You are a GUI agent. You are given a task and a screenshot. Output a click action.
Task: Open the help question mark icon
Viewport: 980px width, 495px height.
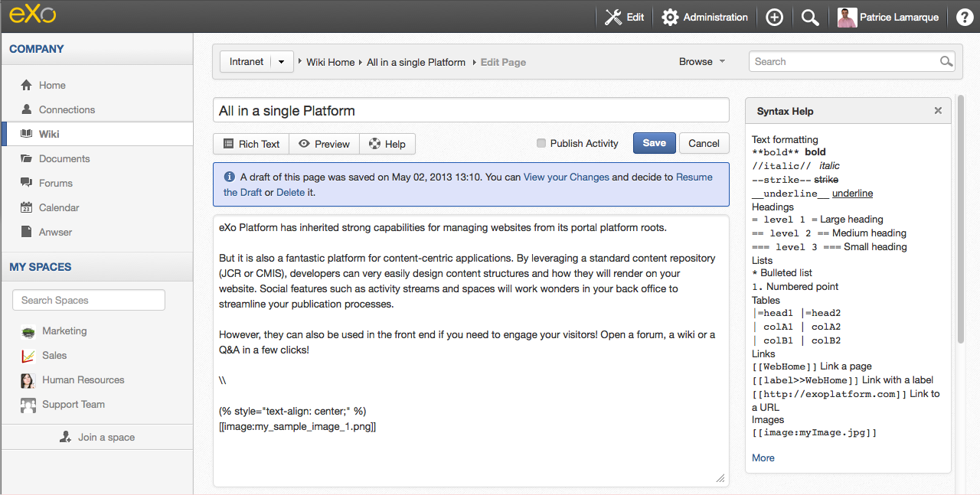(965, 17)
